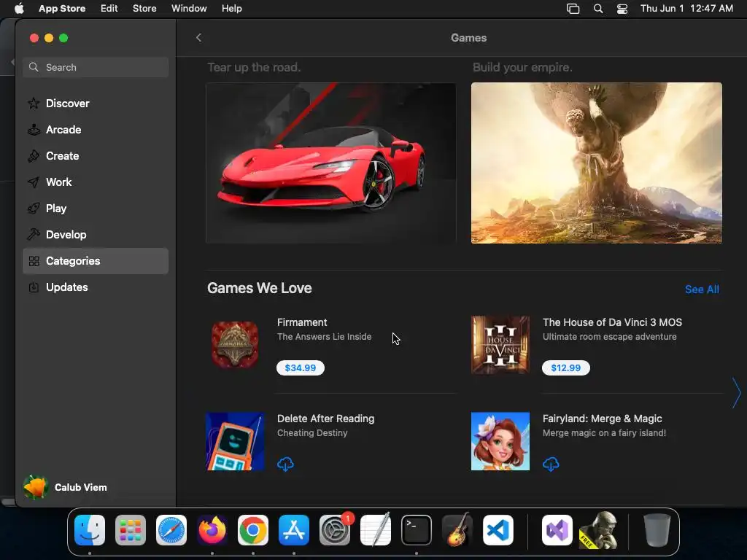Click See All for Games We Love

pyautogui.click(x=702, y=289)
